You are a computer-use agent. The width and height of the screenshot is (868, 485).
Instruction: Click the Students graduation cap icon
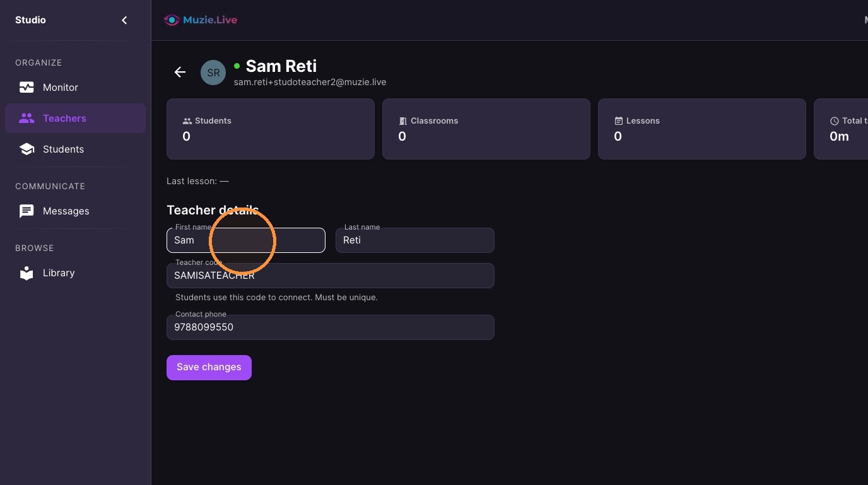click(x=26, y=149)
